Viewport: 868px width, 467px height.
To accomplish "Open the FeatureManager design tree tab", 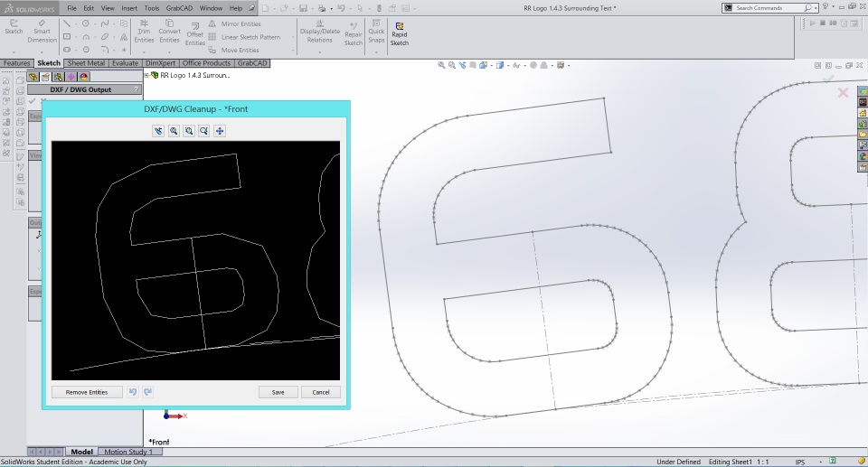I will [33, 77].
